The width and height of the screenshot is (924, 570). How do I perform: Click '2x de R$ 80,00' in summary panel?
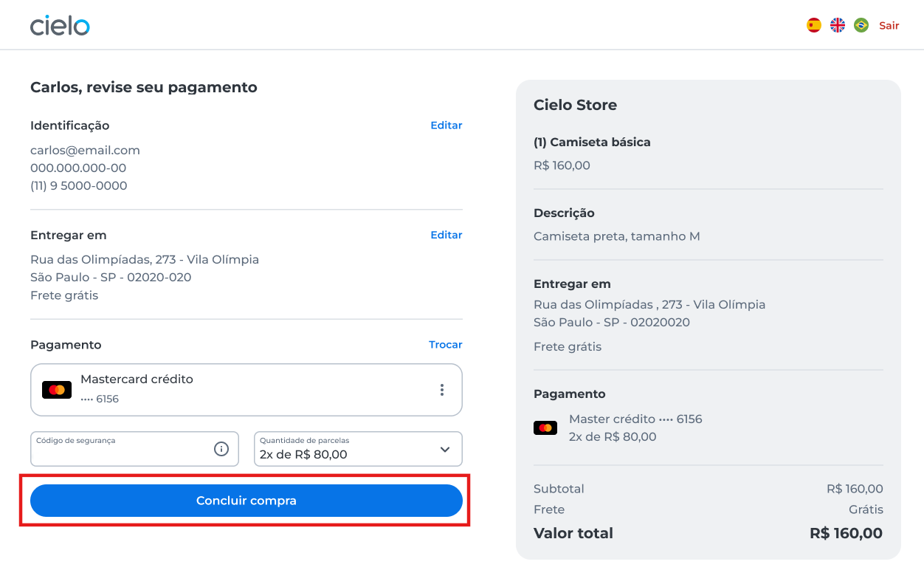coord(613,437)
